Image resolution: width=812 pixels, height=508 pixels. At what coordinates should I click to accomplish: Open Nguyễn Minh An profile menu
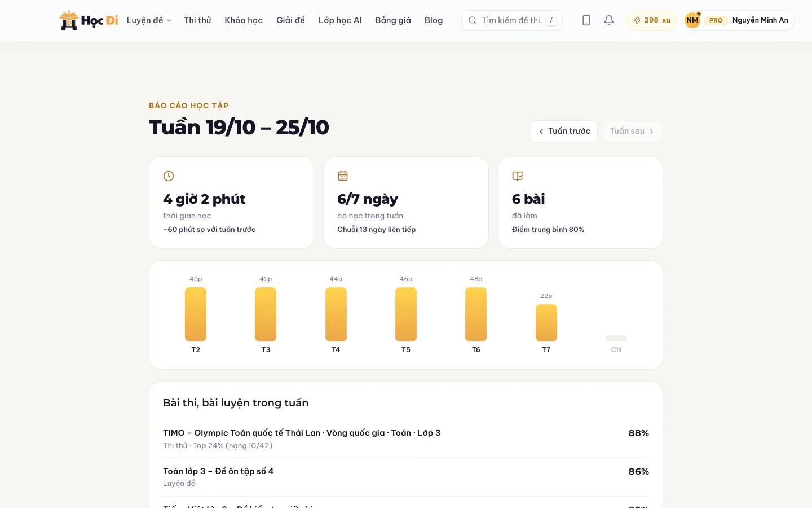tap(739, 20)
